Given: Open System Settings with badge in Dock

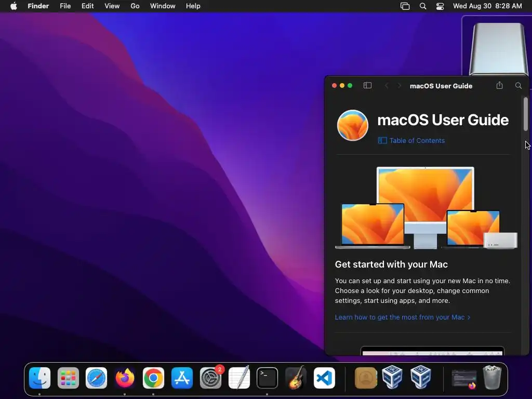Looking at the screenshot, I should coord(210,378).
